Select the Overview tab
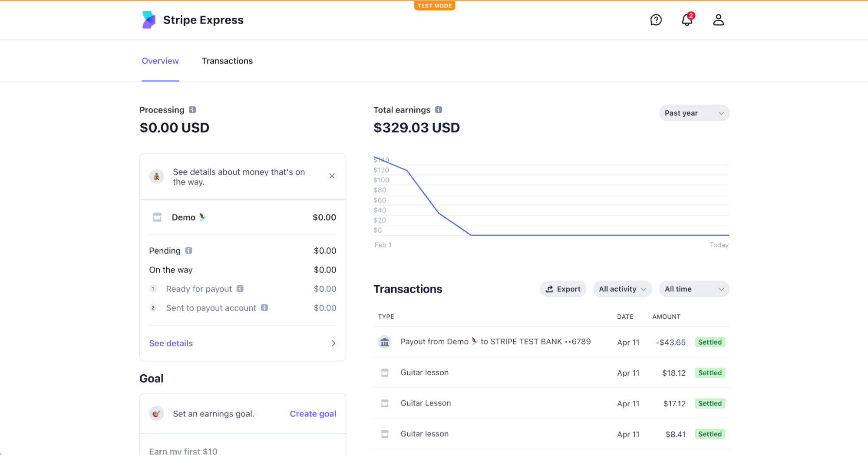The height and width of the screenshot is (455, 868). point(160,61)
